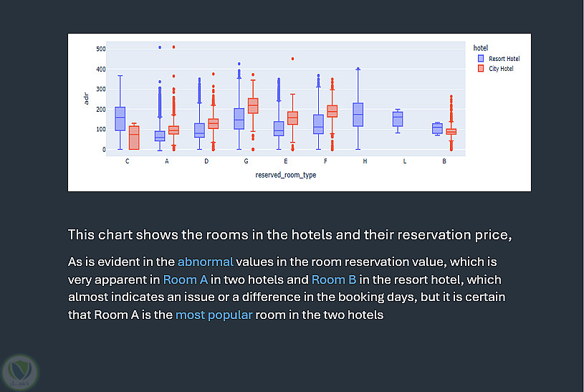The height and width of the screenshot is (392, 584).
Task: Click the adr y-axis title
Action: tap(86, 99)
